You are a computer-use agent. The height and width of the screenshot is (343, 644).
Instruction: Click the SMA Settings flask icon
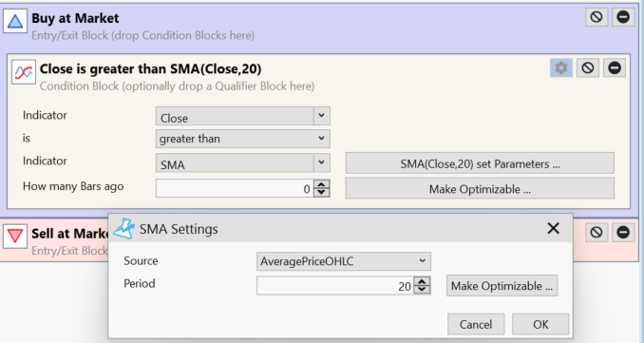click(124, 229)
